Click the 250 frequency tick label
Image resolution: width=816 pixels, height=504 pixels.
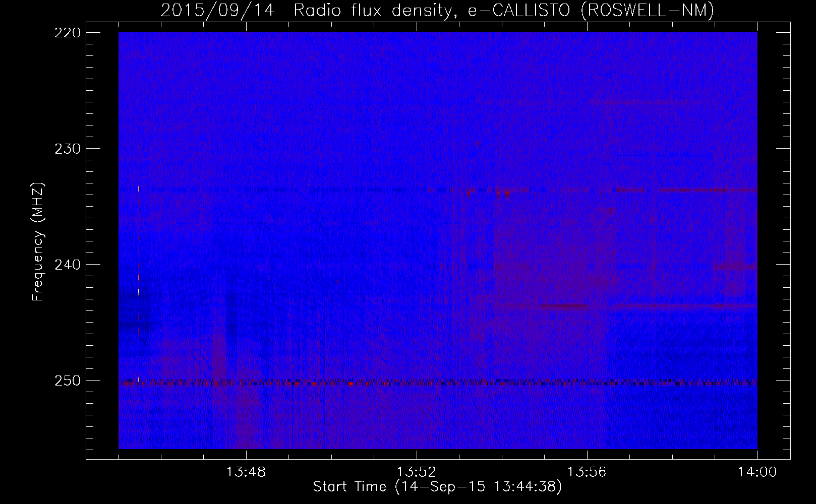pyautogui.click(x=67, y=381)
